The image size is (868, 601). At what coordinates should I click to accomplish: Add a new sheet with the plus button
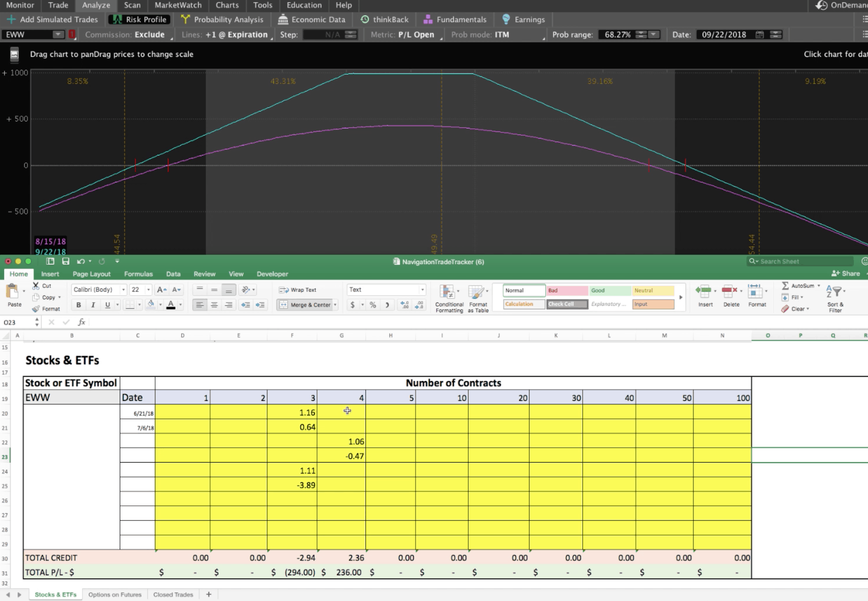tap(208, 594)
